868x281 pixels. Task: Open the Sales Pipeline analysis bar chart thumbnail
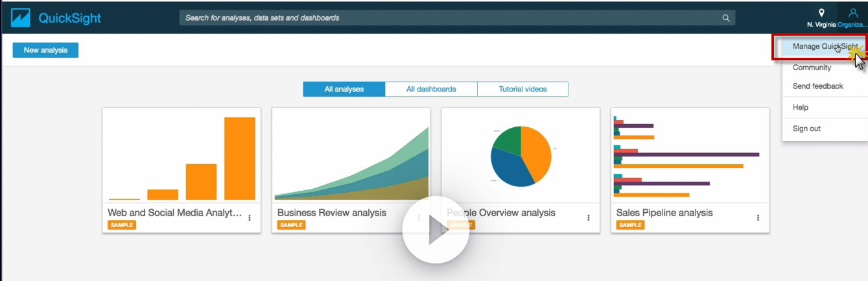tap(690, 156)
